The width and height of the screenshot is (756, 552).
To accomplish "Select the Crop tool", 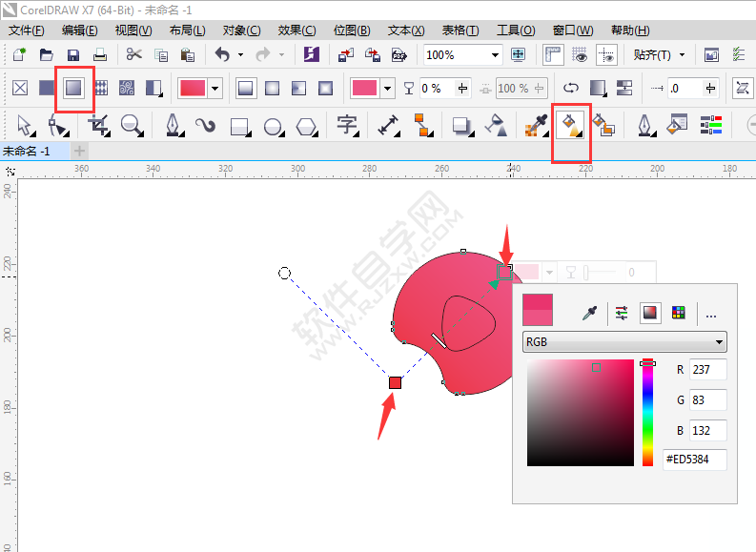I will click(98, 125).
